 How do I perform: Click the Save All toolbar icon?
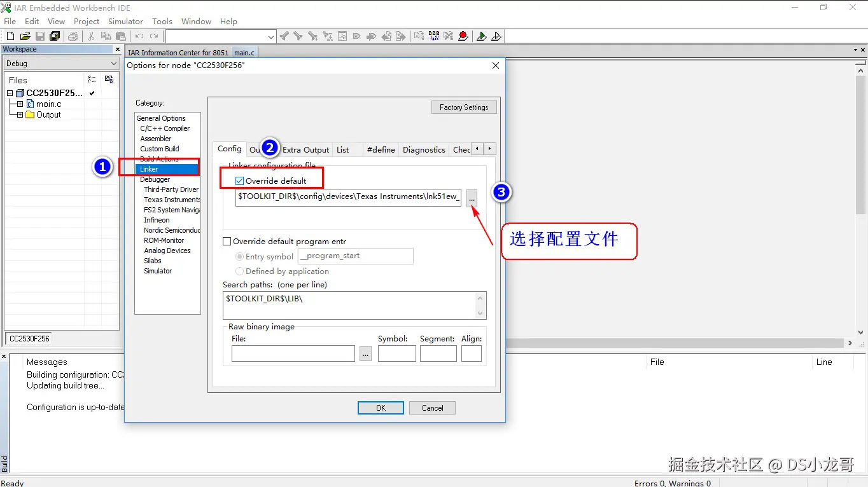(x=54, y=36)
